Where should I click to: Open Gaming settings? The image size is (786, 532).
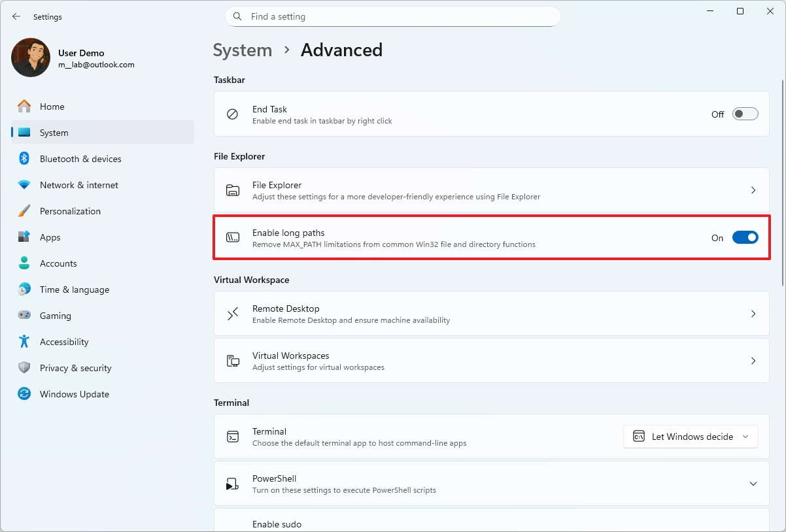55,315
